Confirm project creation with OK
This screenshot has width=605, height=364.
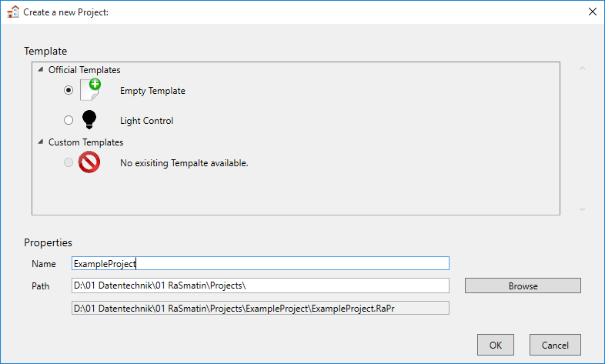click(496, 345)
